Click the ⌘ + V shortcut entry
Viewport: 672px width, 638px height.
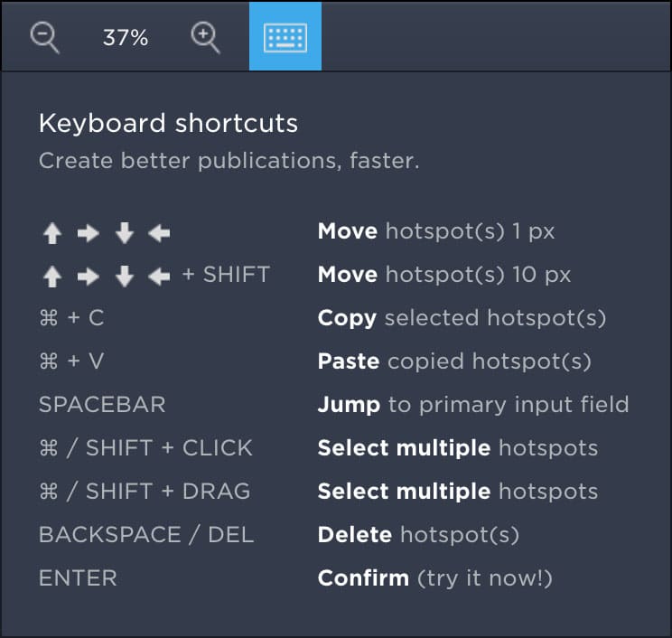pos(71,361)
